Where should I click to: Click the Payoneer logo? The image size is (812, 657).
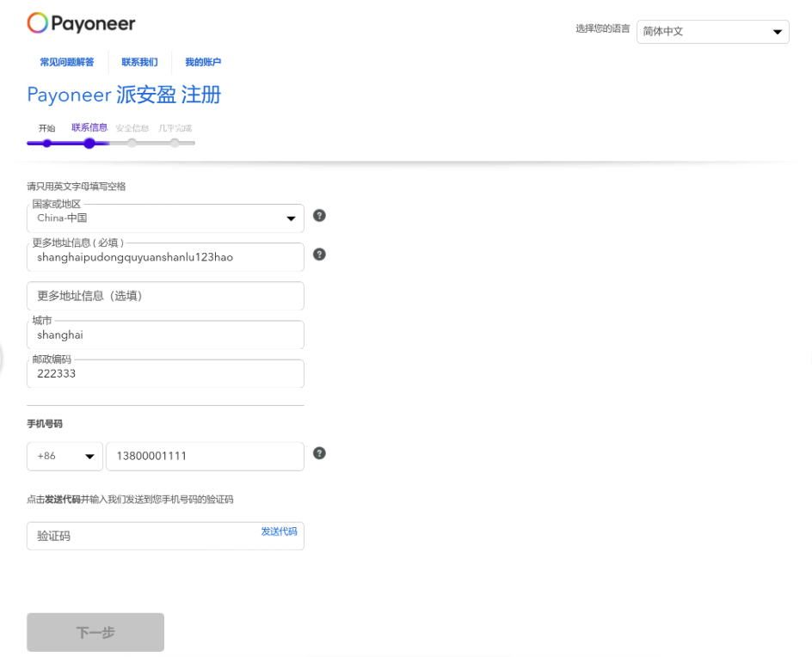pyautogui.click(x=81, y=23)
